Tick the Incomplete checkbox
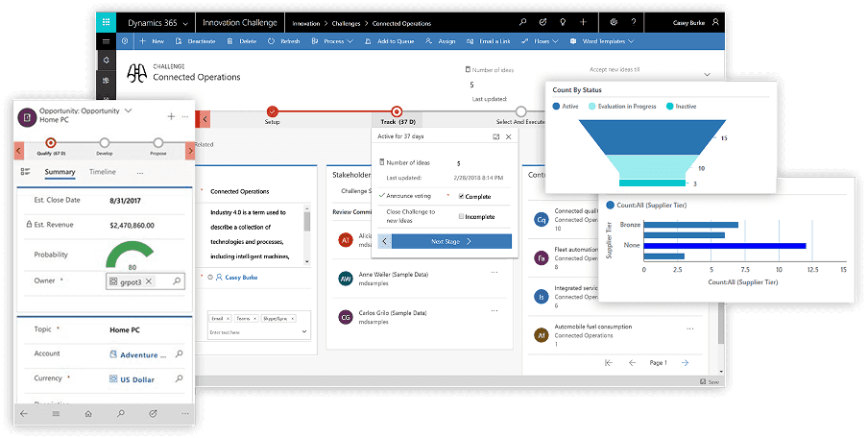This screenshot has width=868, height=438. [462, 216]
